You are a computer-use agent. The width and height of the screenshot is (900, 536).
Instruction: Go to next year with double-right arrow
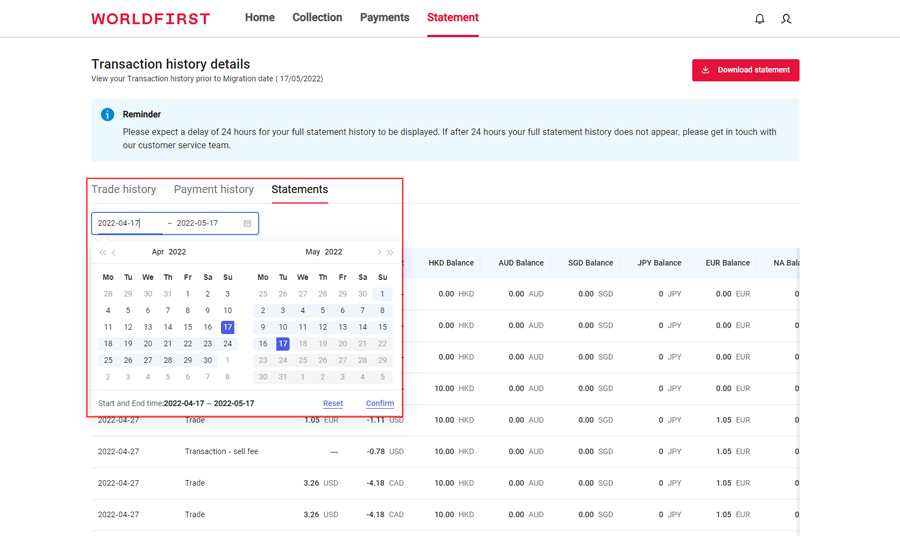(x=390, y=252)
